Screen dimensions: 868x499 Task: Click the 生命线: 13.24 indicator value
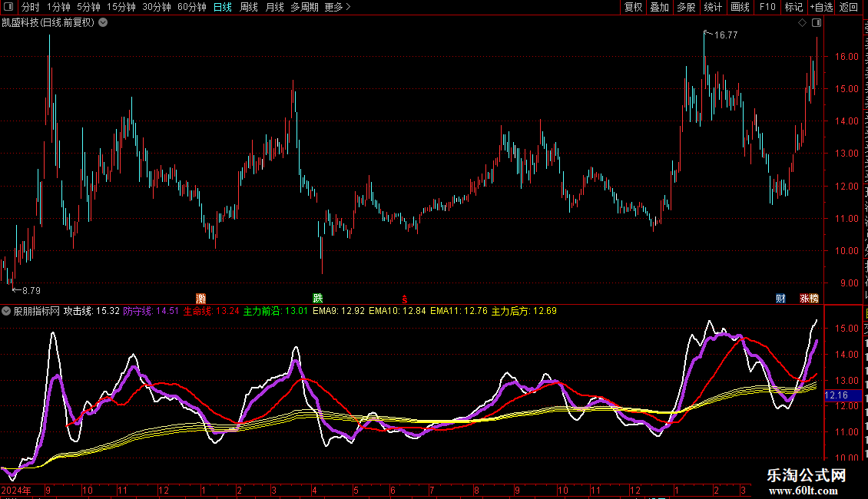tap(211, 311)
